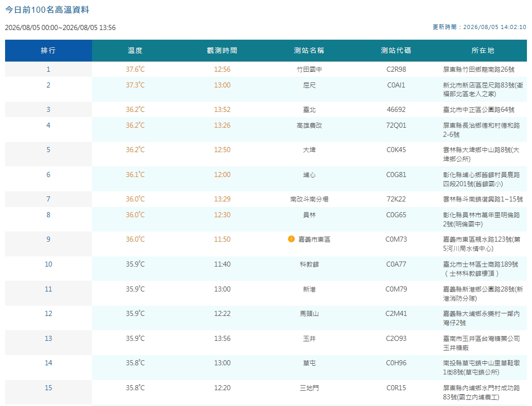Sort by the 溫度 column header

tap(135, 50)
